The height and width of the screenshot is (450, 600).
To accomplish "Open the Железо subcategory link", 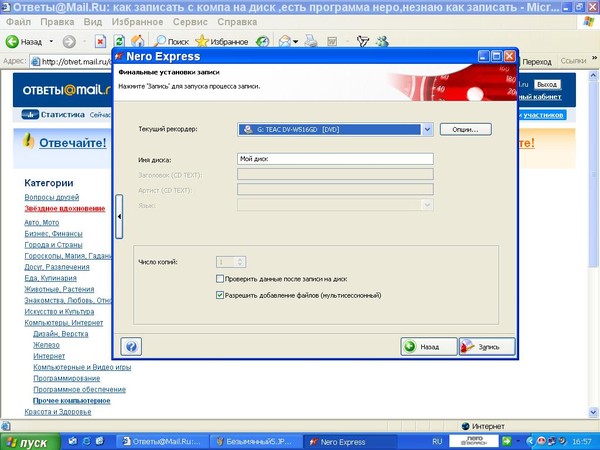I will (x=46, y=345).
